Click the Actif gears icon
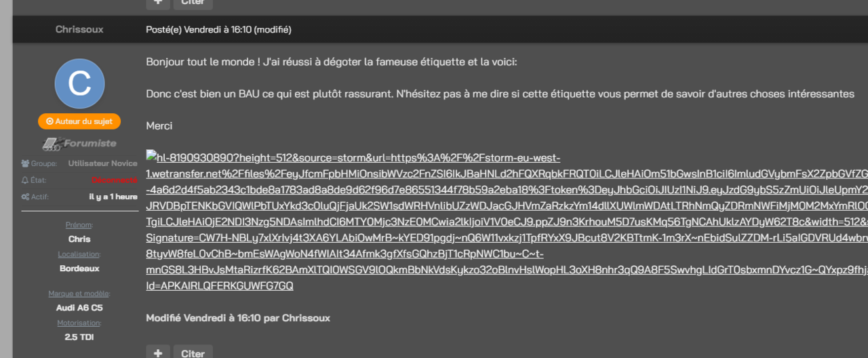Image resolution: width=868 pixels, height=358 pixels. click(x=25, y=197)
